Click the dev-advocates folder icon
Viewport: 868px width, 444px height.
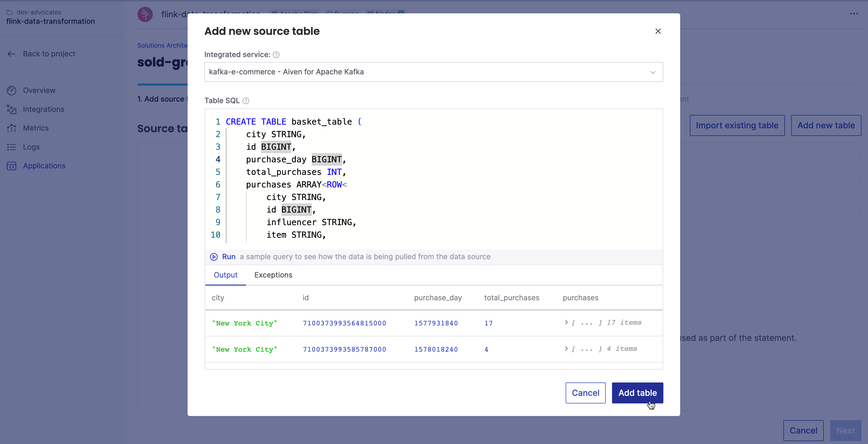click(9, 12)
